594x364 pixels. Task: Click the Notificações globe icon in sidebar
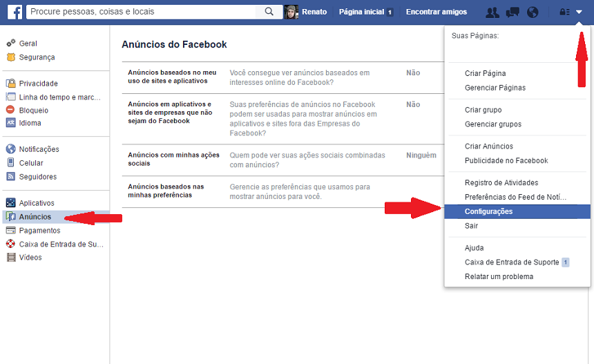click(10, 149)
